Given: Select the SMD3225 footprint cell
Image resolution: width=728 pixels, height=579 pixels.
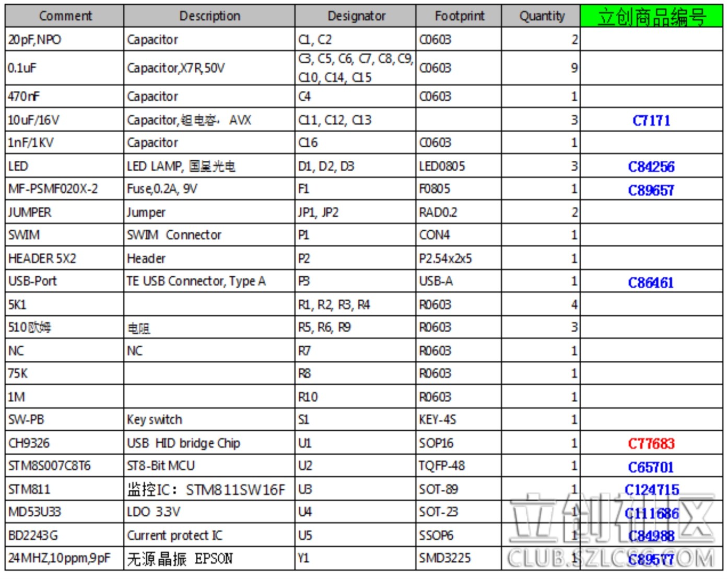Looking at the screenshot, I should click(459, 558).
